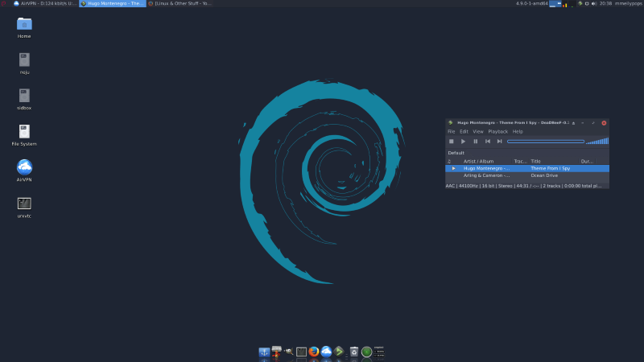Viewport: 644px width, 362px height.
Task: Open the Home folder desktop icon
Action: [x=24, y=23]
